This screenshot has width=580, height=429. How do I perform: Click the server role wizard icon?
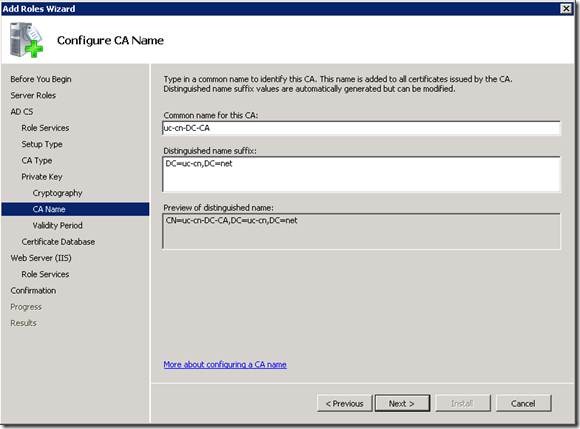pos(27,40)
